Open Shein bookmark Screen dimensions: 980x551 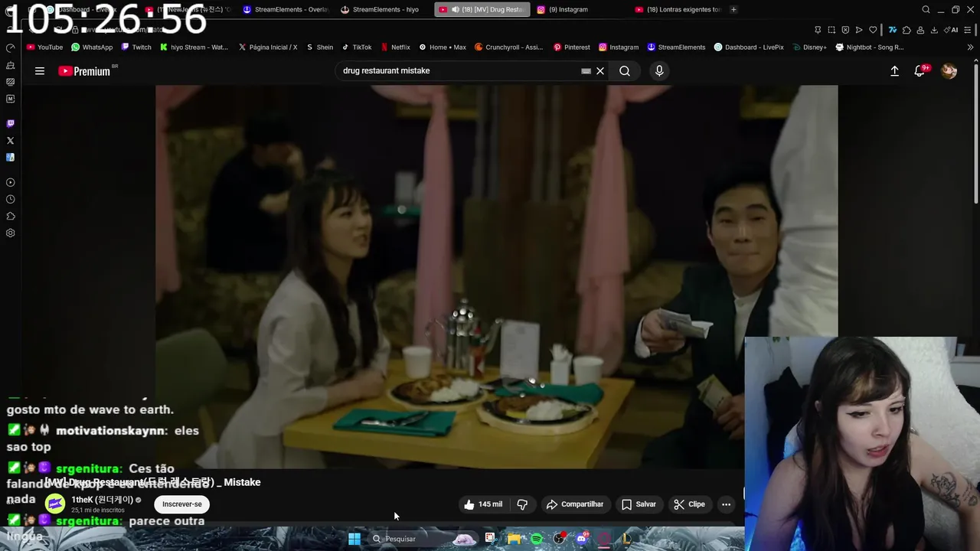click(320, 47)
